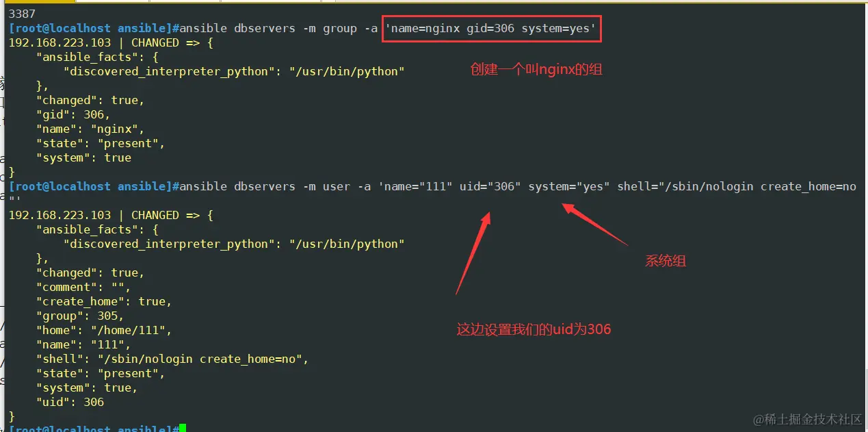Click 'uid="306"' in the user command
868x432 pixels.
click(490, 186)
